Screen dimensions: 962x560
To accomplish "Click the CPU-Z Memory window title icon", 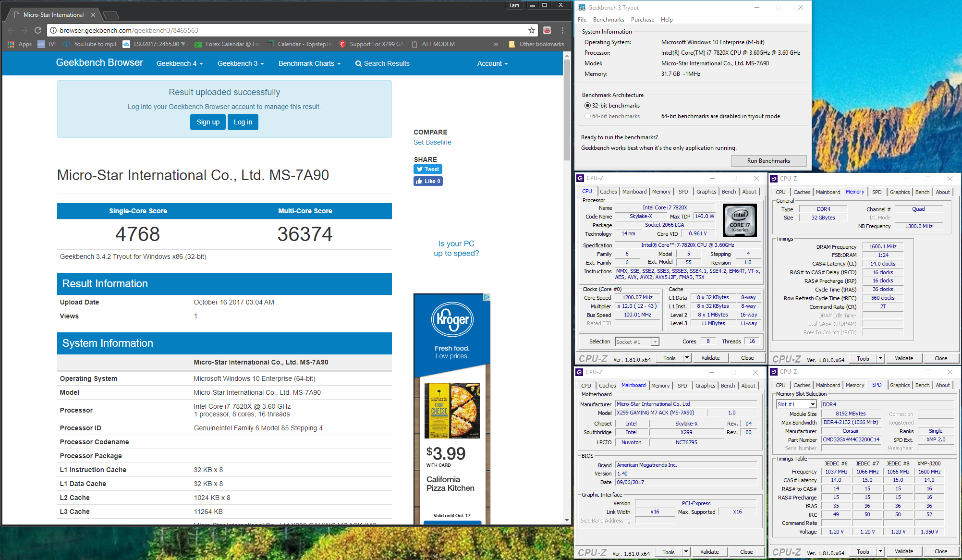I will point(774,179).
